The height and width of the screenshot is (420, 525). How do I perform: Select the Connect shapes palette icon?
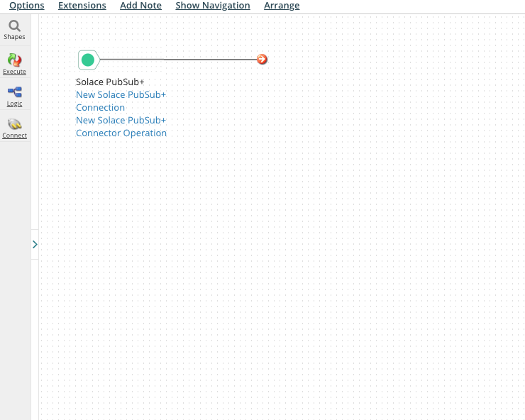pos(14,124)
